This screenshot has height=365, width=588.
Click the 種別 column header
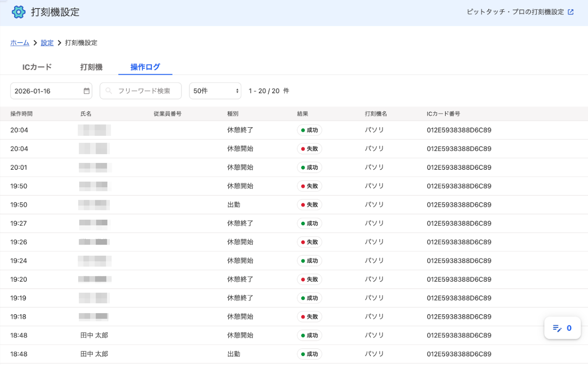(x=233, y=114)
